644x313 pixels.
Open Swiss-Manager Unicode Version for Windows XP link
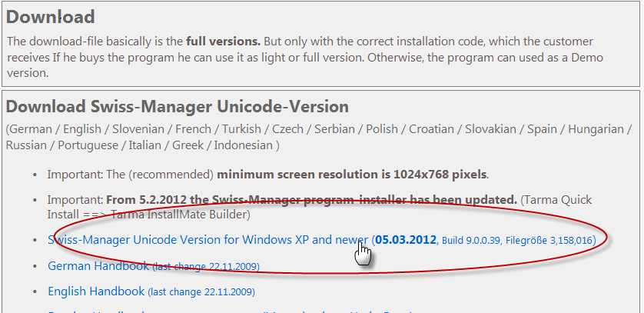pos(207,239)
